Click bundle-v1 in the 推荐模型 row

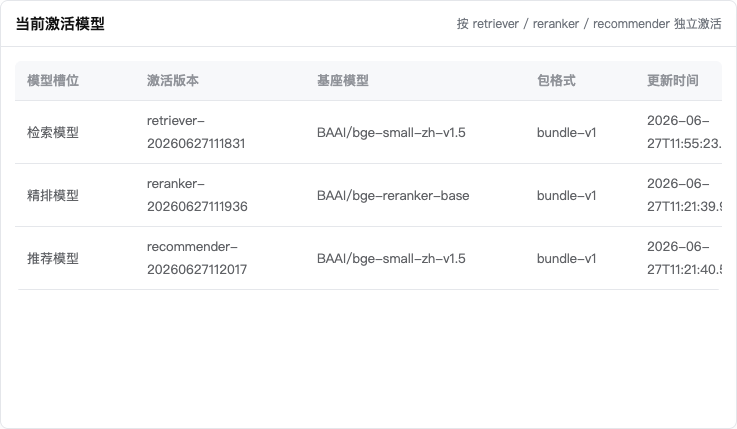(566, 258)
